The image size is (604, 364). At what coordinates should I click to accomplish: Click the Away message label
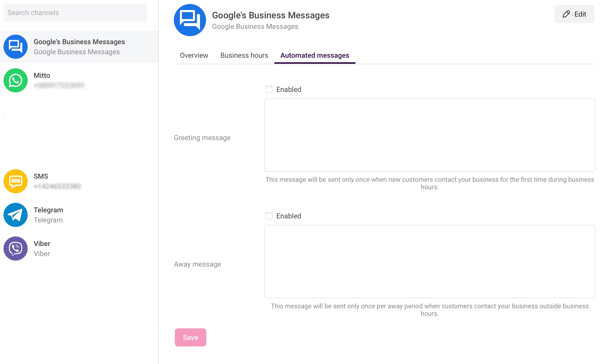coord(197,264)
